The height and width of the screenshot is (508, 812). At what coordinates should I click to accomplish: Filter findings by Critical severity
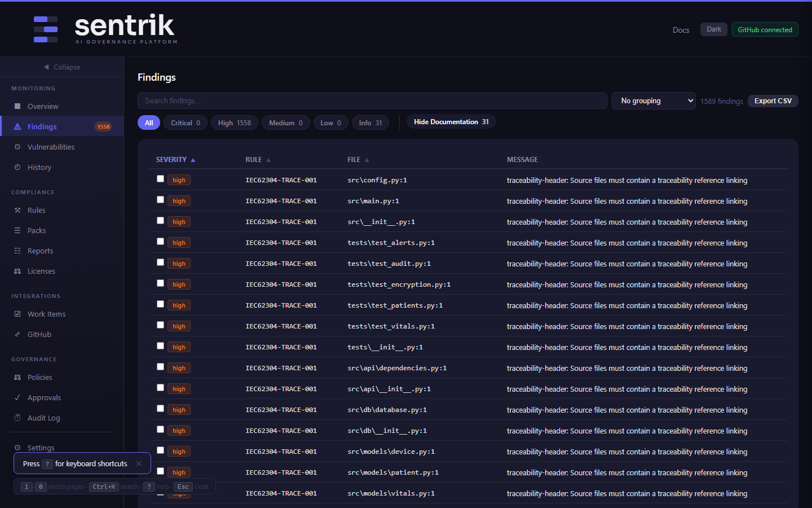click(186, 122)
